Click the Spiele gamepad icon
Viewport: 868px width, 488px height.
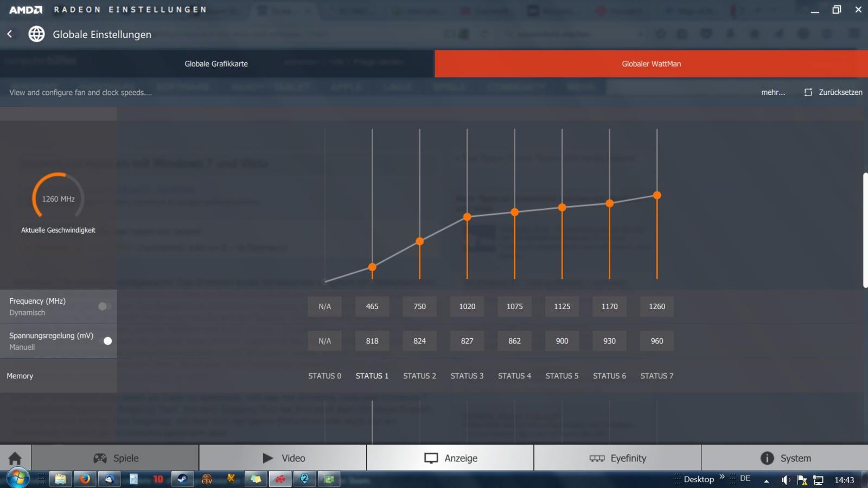click(100, 458)
